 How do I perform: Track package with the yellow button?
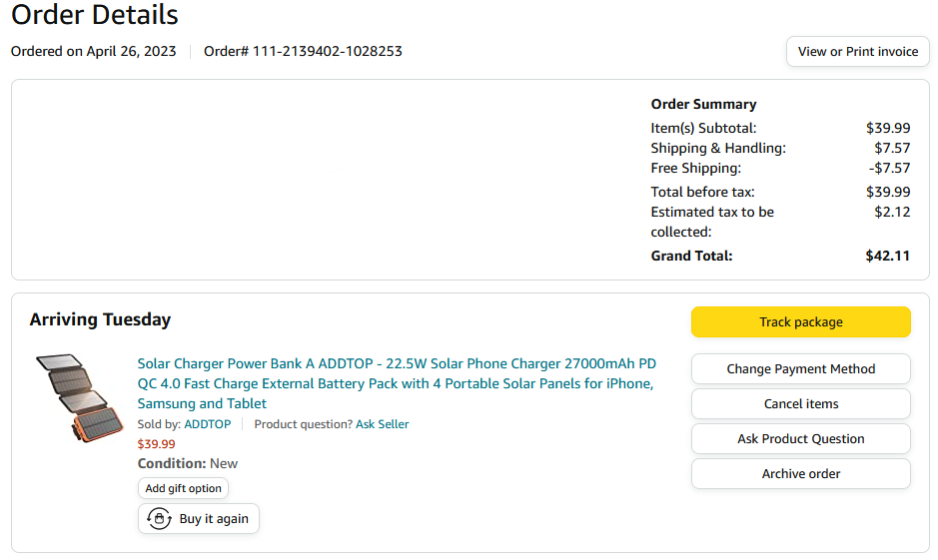pos(800,322)
